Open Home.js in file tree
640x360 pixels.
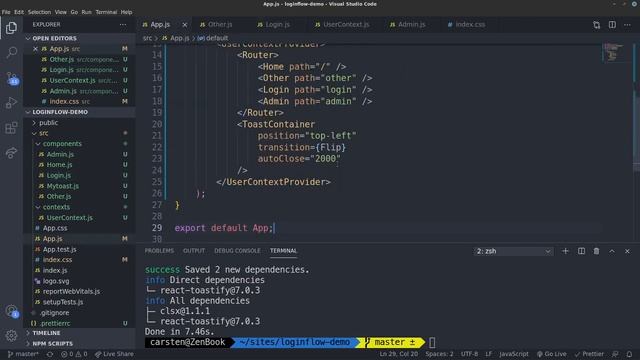click(x=59, y=164)
